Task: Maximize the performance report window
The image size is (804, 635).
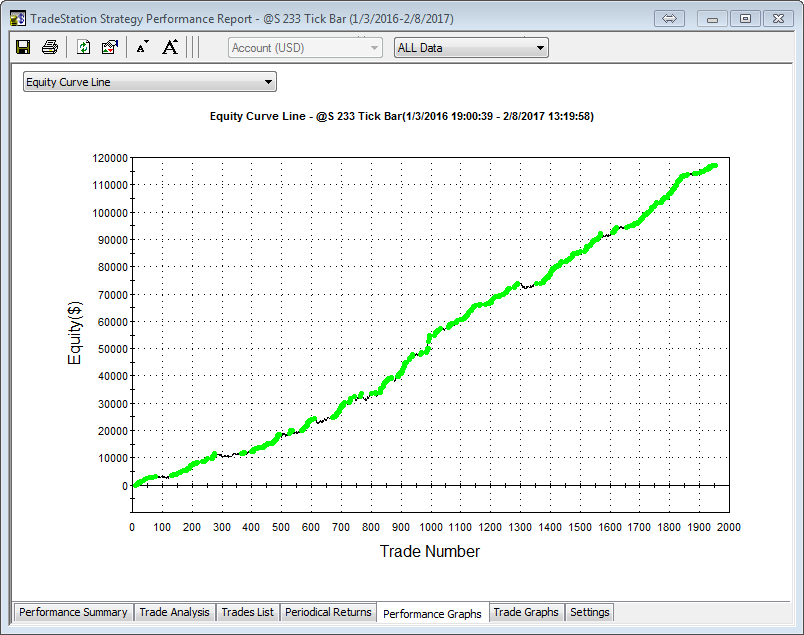Action: pos(745,18)
